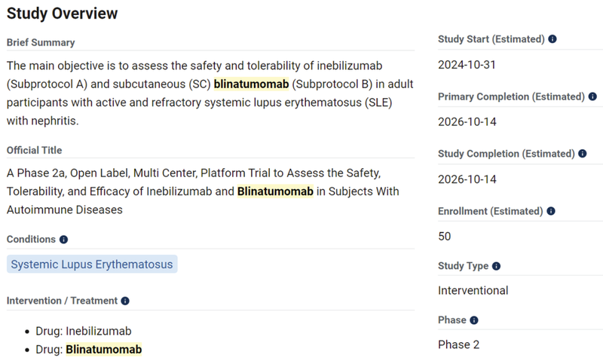This screenshot has width=603, height=364.
Task: Click the Interventional study type value
Action: click(473, 290)
